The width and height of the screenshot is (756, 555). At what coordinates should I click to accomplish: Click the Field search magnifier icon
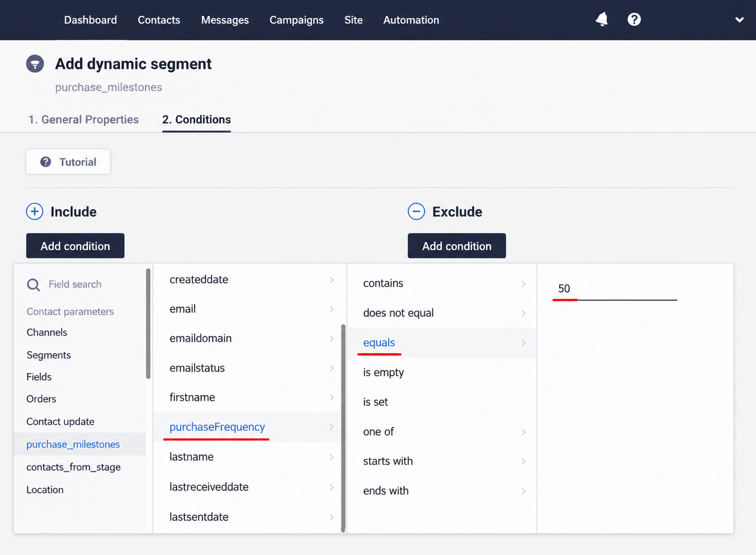(34, 284)
